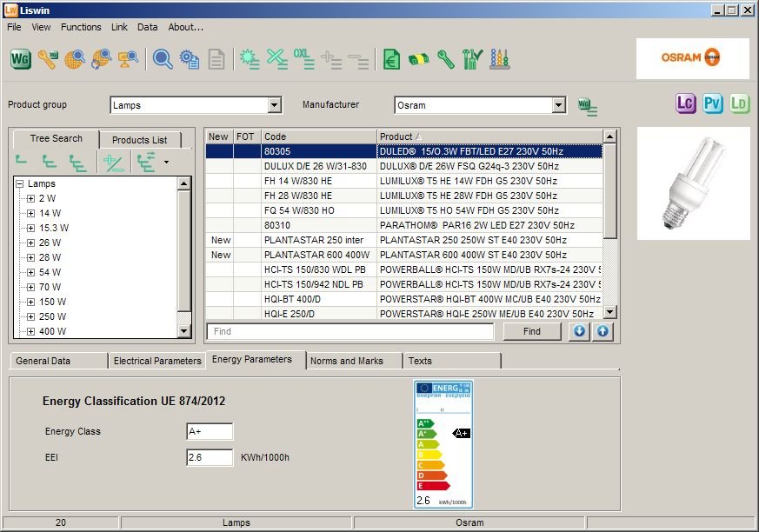
Task: Click the New column header
Action: [219, 136]
